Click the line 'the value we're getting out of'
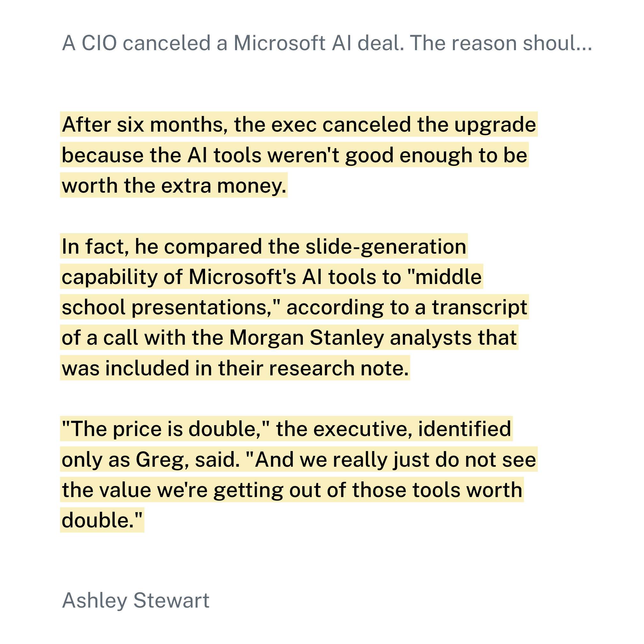644x644 pixels. (292, 490)
